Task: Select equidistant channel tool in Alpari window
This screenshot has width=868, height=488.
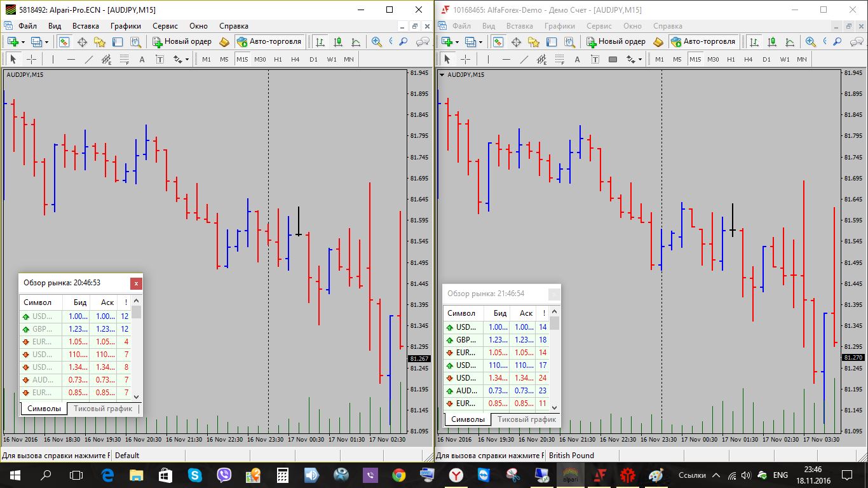Action: (106, 59)
